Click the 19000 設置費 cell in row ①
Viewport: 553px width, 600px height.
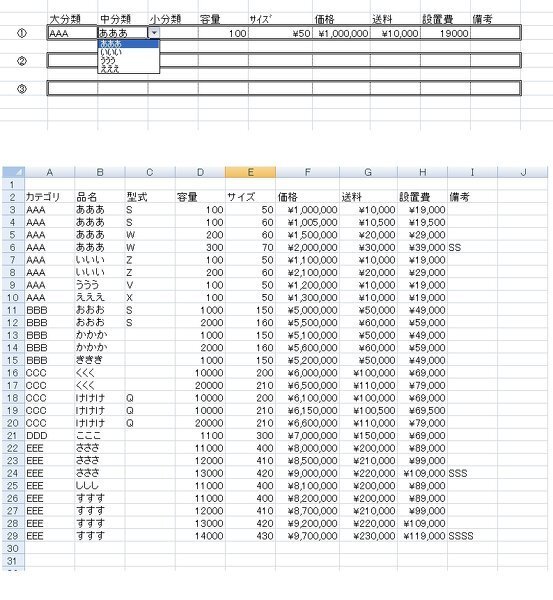coord(445,33)
